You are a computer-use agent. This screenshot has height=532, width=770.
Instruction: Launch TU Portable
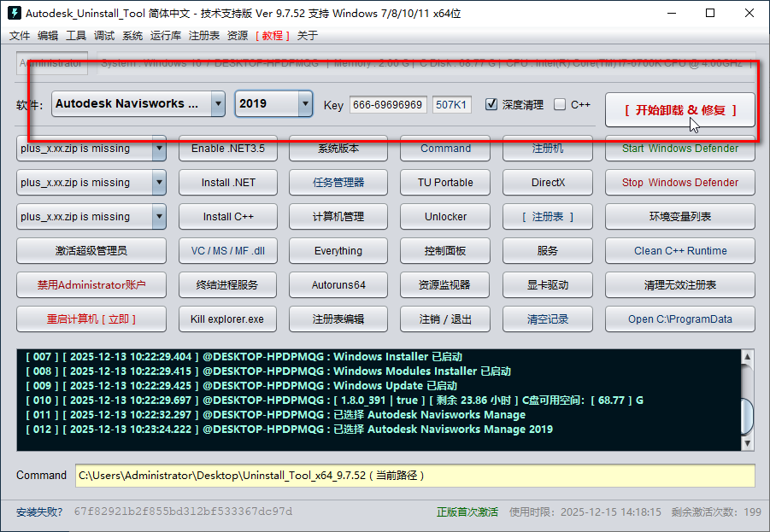click(445, 183)
